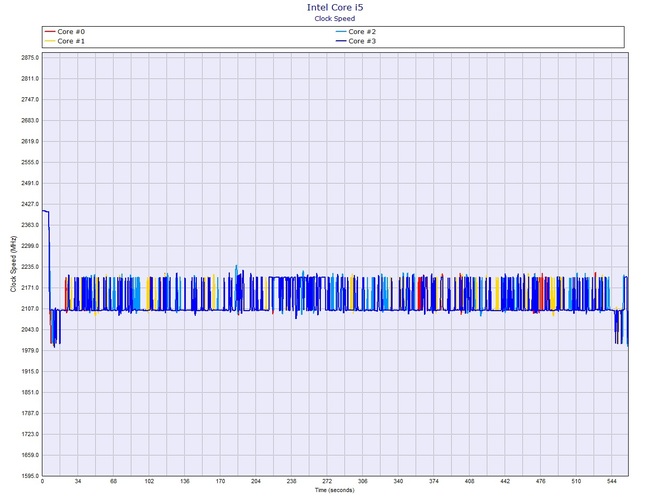Click the 2491.0 y-axis value
Screen dimensions: 670x502
30,183
